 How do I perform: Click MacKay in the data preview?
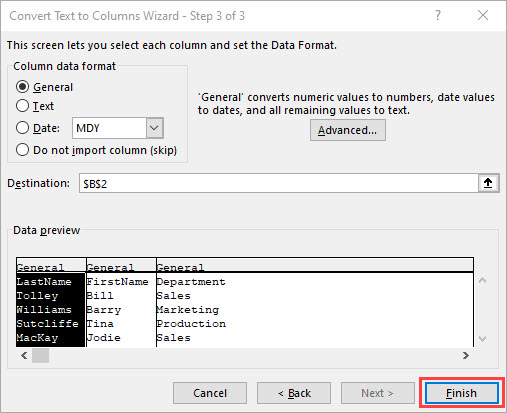[x=37, y=338]
